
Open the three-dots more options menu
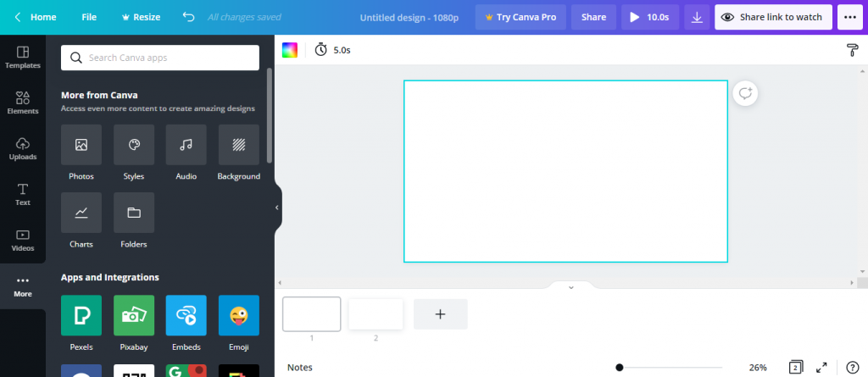point(850,17)
